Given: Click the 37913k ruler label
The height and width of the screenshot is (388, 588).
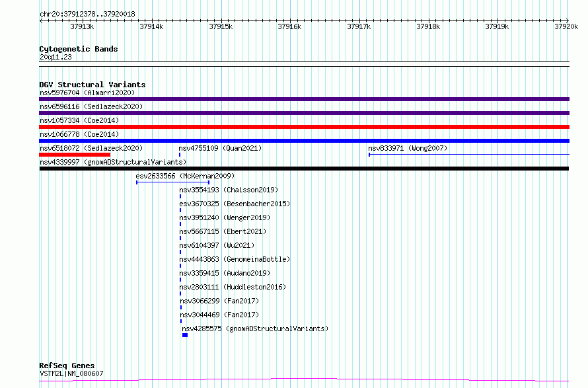Looking at the screenshot, I should point(82,26).
